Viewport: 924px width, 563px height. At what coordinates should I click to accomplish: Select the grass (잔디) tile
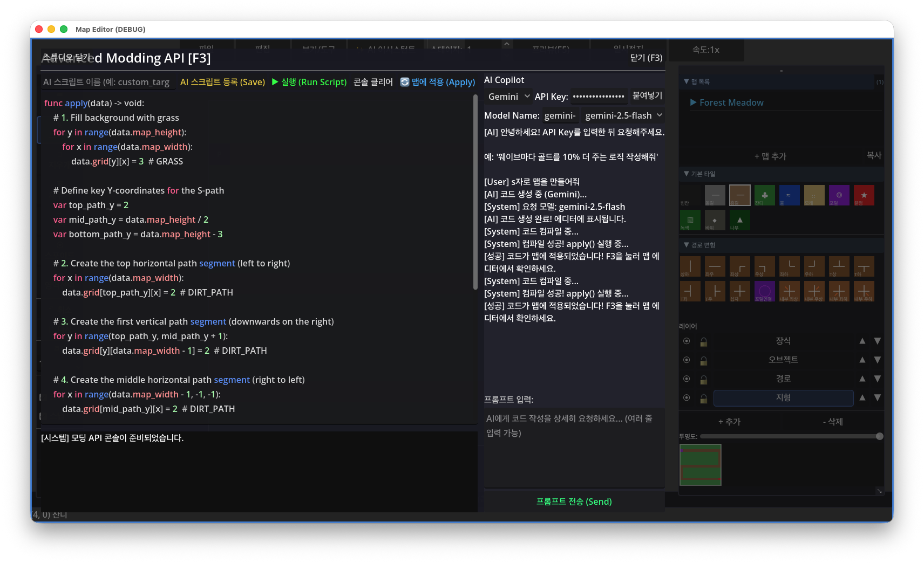pos(764,195)
